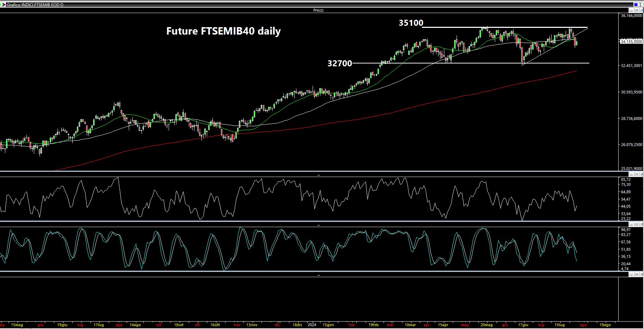This screenshot has width=644, height=329.
Task: Minimize the RSI indicator panel with the 85,72 scale
Action: point(632,174)
